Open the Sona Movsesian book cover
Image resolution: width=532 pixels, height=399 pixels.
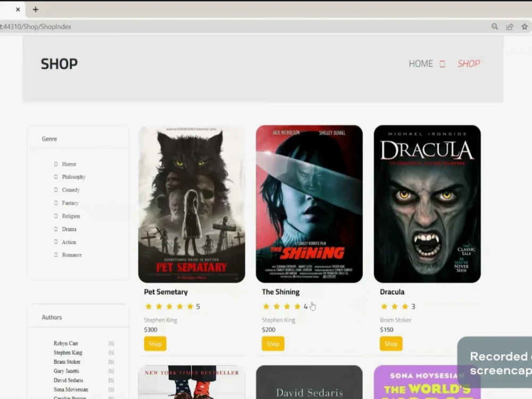(x=427, y=382)
